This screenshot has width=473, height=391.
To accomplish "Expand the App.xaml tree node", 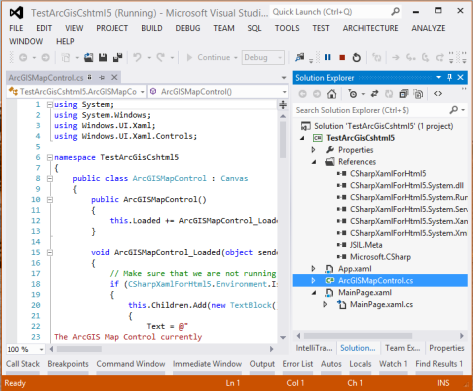I will click(313, 269).
